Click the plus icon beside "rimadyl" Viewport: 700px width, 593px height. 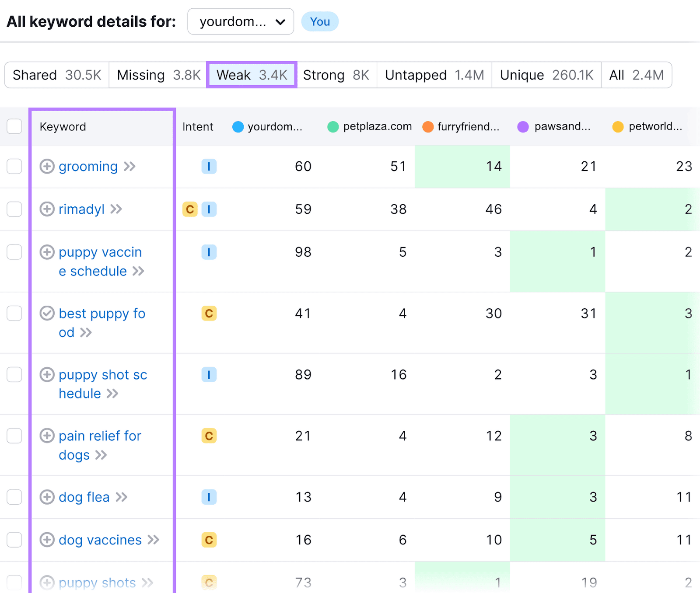click(47, 209)
